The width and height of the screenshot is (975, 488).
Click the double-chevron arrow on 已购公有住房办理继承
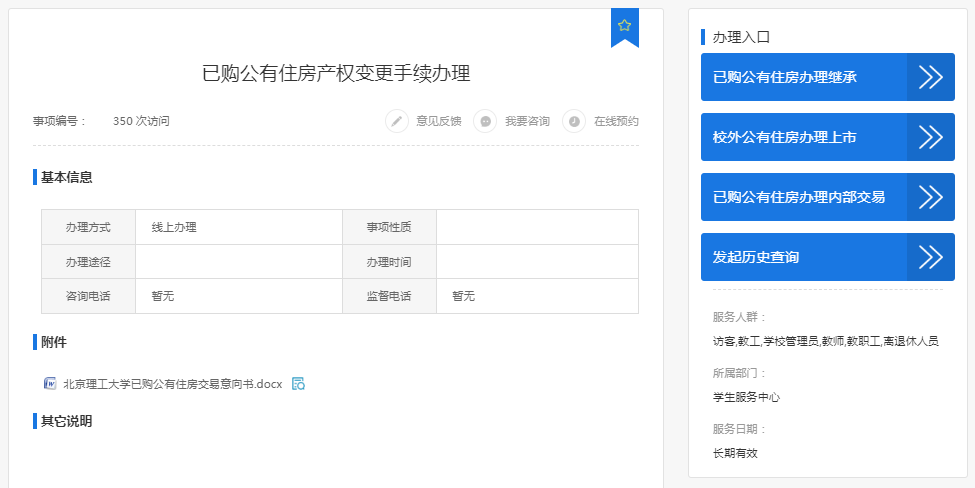coord(930,77)
